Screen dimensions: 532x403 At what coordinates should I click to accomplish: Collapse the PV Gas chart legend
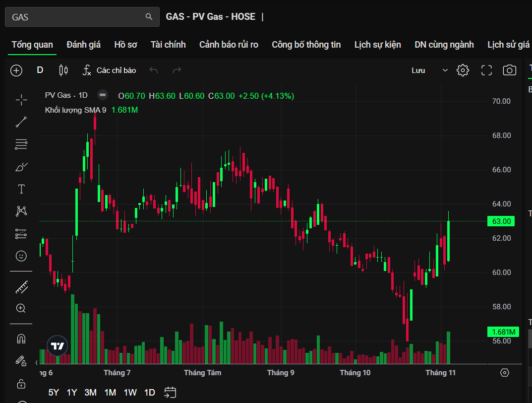pos(103,95)
